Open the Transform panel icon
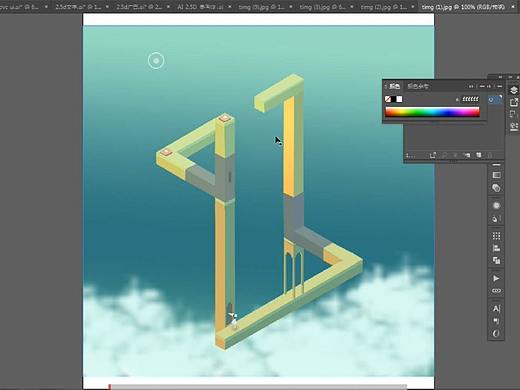Screen dimensions: 520x390 coord(496,236)
